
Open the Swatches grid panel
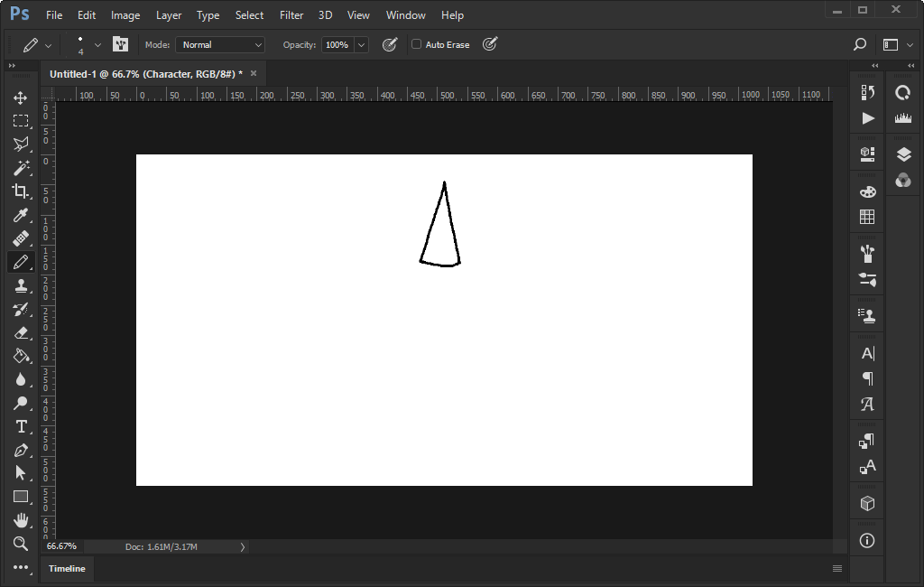[x=867, y=217]
